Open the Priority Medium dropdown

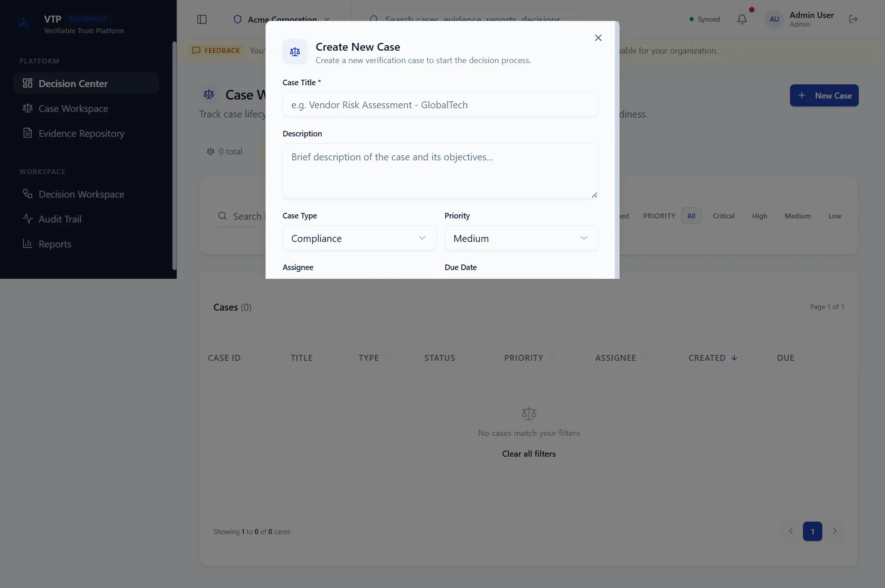pyautogui.click(x=521, y=238)
